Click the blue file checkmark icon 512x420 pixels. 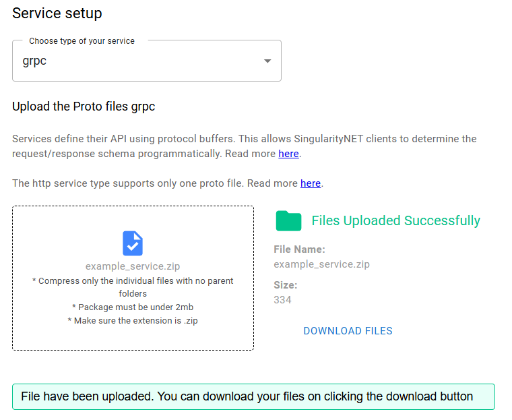click(x=133, y=243)
